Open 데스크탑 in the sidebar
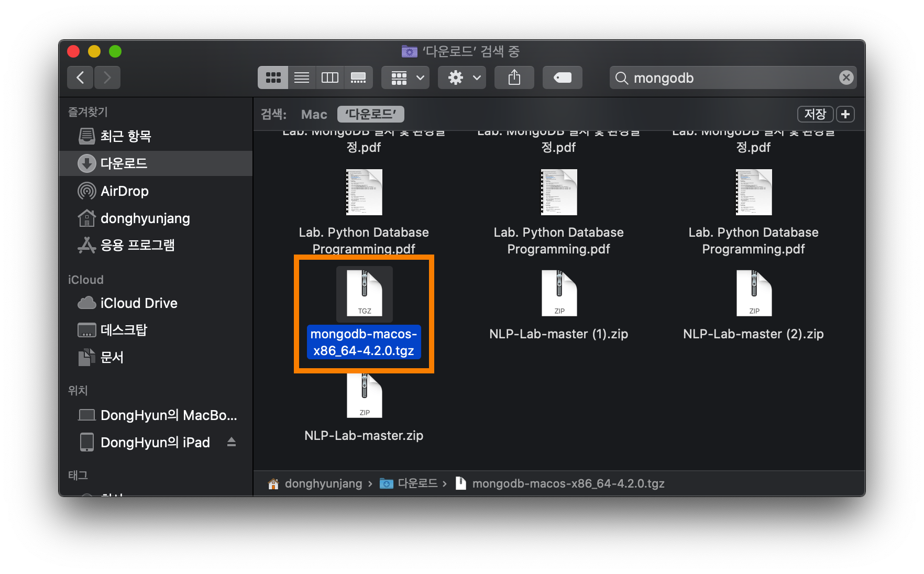The height and width of the screenshot is (574, 924). (156, 330)
